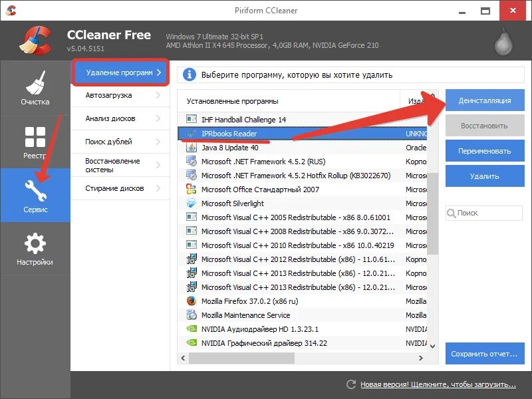Viewport: 532px width, 399px height.
Task: Click the vertical scrollbar thumb
Action: tap(433, 213)
